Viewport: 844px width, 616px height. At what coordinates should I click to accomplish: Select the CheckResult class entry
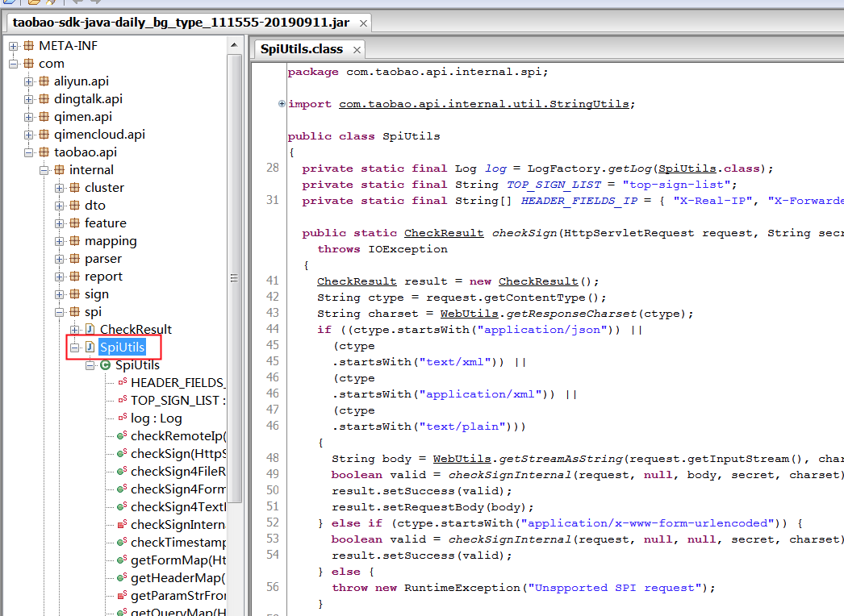click(136, 329)
